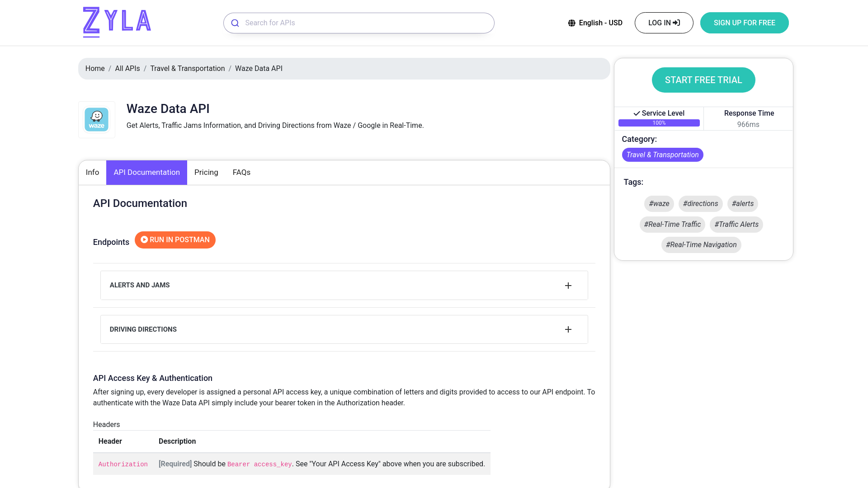Go to Home breadcrumb link
The height and width of the screenshot is (488, 868).
pos(95,69)
